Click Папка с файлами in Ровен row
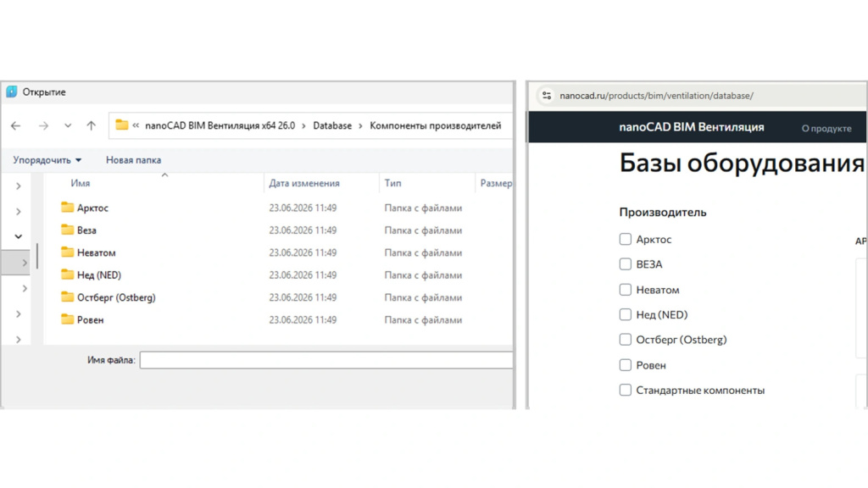The width and height of the screenshot is (868, 488). click(x=424, y=319)
